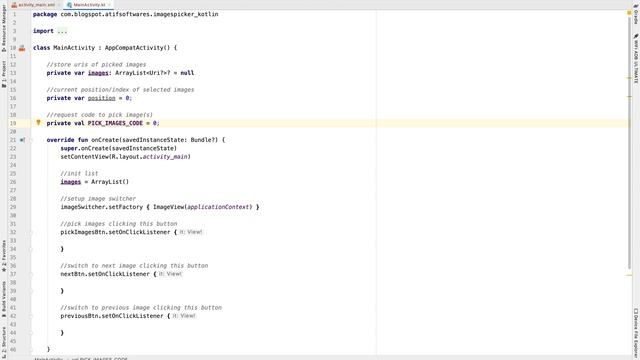The image size is (640, 360).
Task: Click 'previousBtn.setOnClickListener' text
Action: [x=112, y=316]
